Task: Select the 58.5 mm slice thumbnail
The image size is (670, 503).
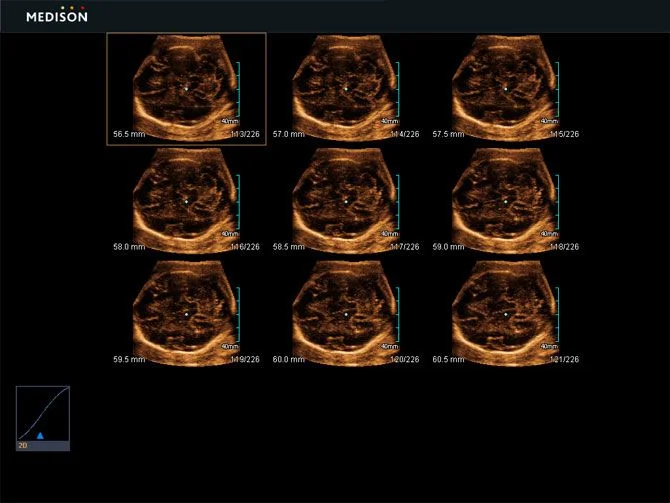Action: 346,201
